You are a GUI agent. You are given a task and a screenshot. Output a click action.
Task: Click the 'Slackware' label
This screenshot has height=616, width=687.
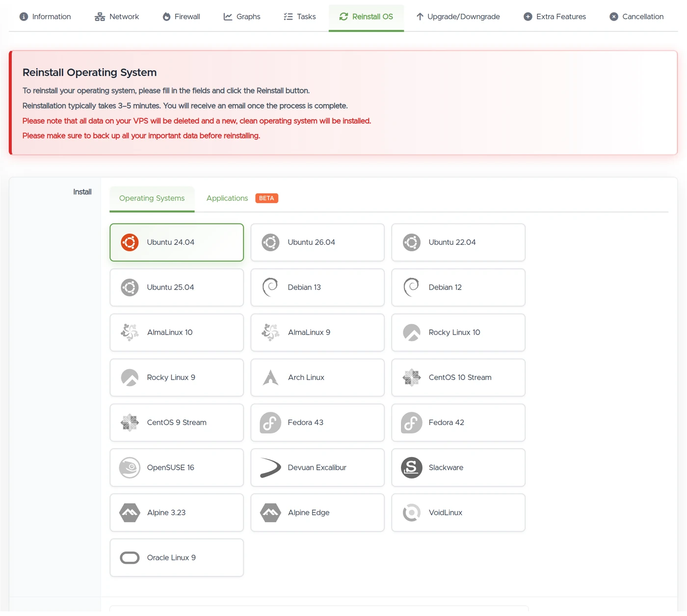446,468
